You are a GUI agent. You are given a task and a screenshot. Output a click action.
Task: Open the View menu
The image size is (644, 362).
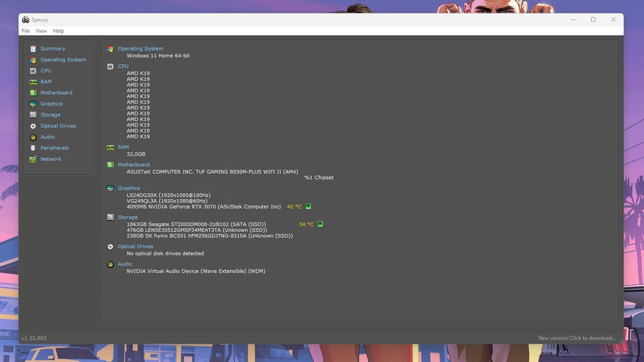pos(41,31)
